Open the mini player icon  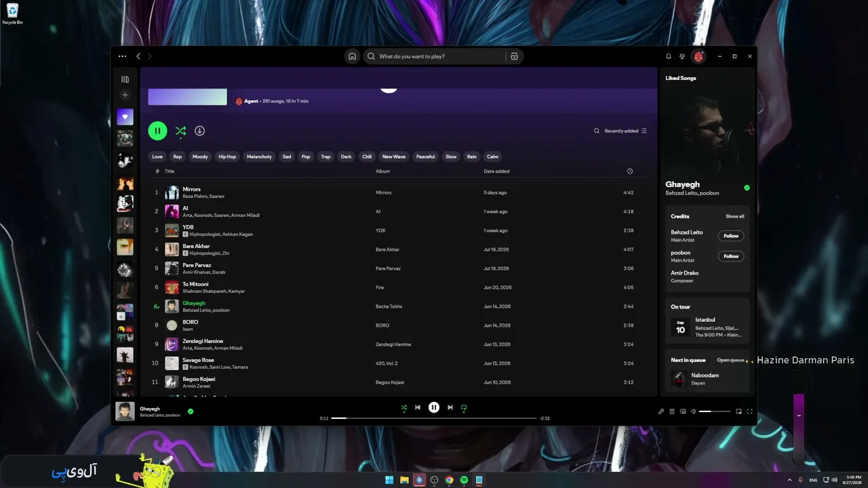tap(738, 411)
